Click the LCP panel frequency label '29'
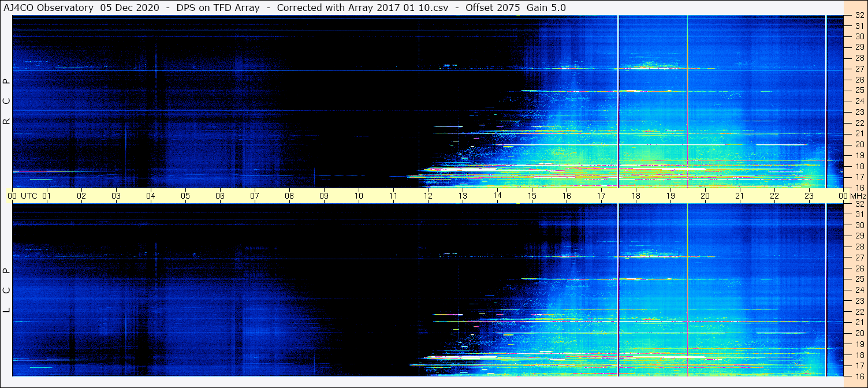 859,236
